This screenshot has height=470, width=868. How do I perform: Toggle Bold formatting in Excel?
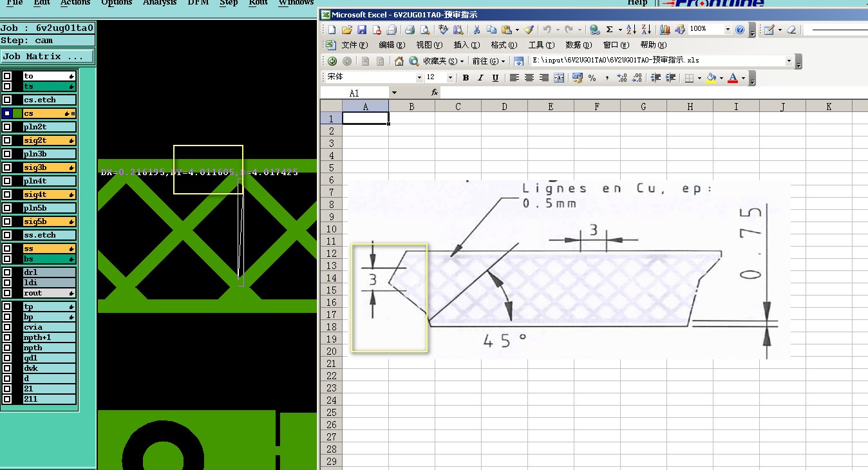pos(466,78)
